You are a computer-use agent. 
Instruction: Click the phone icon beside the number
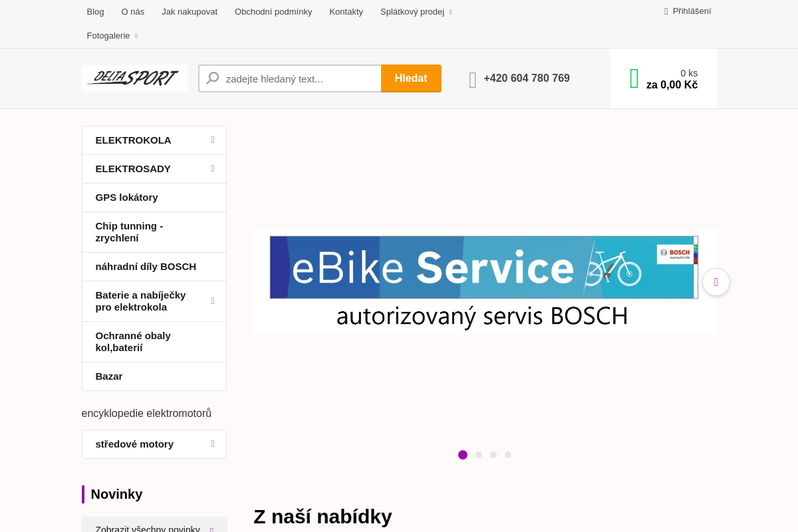pos(472,80)
